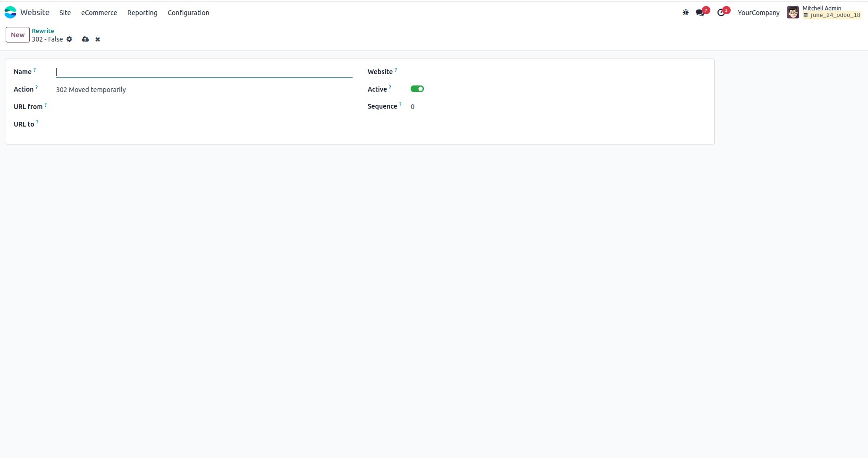Open the Action dropdown showing 302 Moved temporarily
Viewport: 868px width, 458px height.
click(x=91, y=89)
